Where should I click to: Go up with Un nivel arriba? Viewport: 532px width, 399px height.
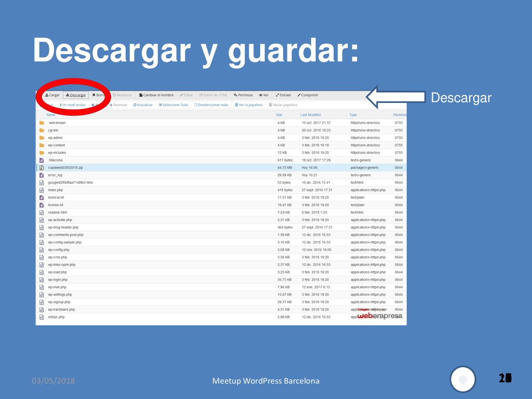tap(72, 105)
